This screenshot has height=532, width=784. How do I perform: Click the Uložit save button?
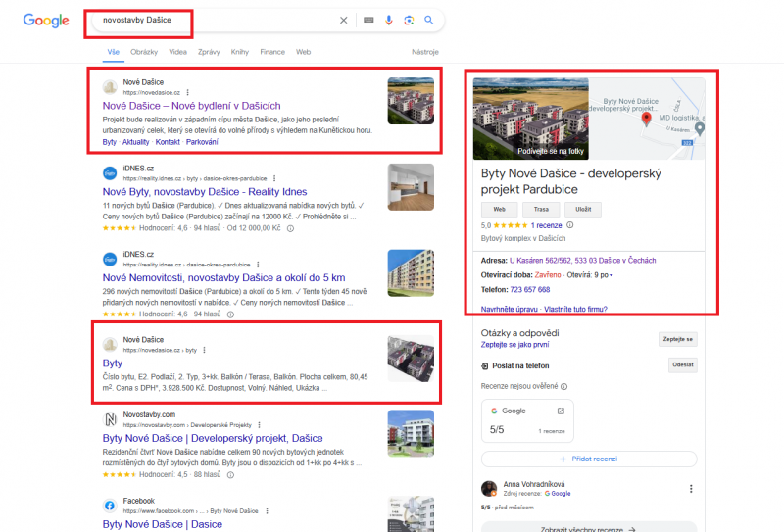(x=583, y=210)
